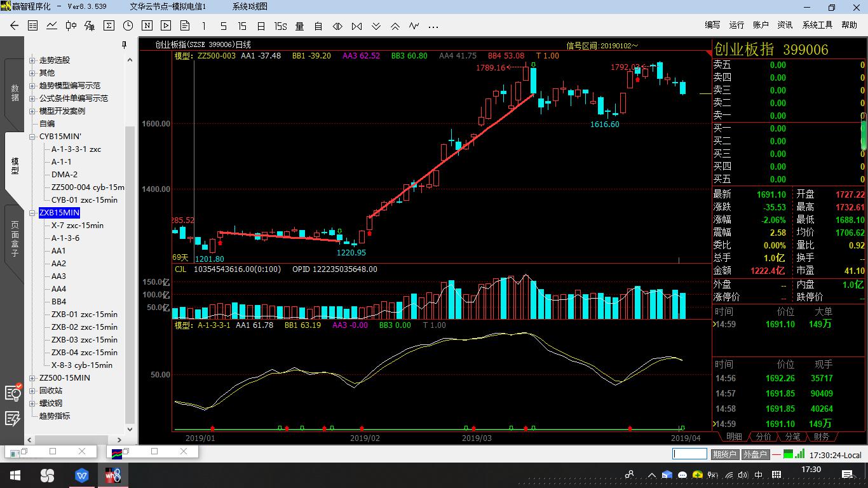
Task: Click the back arrow in the toolbar
Action: [15, 26]
